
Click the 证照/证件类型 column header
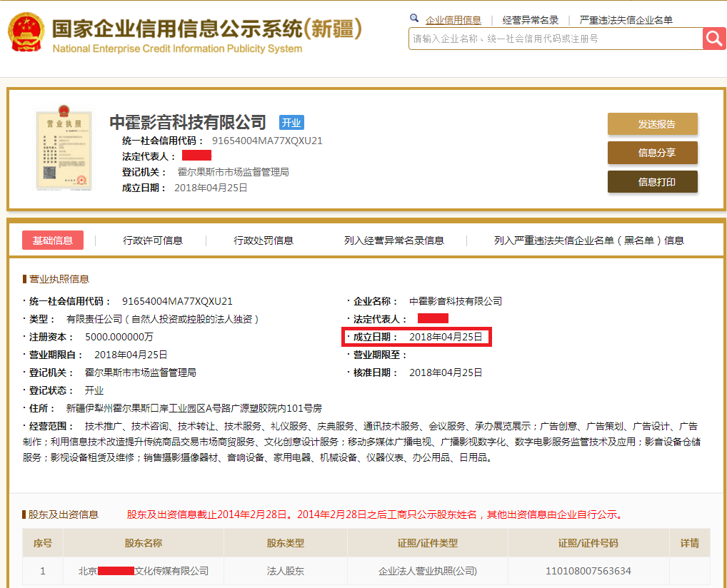click(428, 543)
